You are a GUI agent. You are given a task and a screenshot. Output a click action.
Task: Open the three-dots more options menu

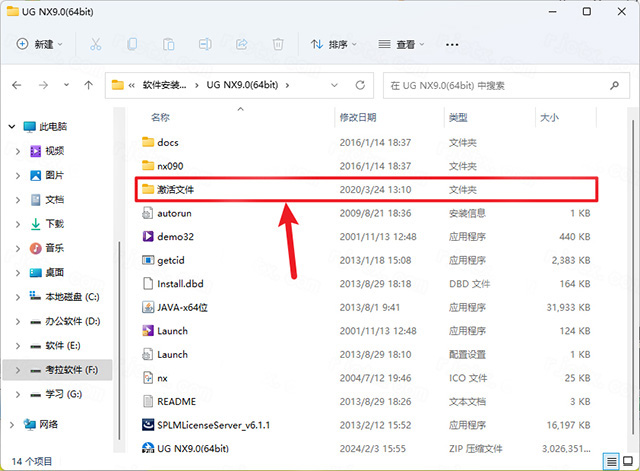[x=452, y=44]
